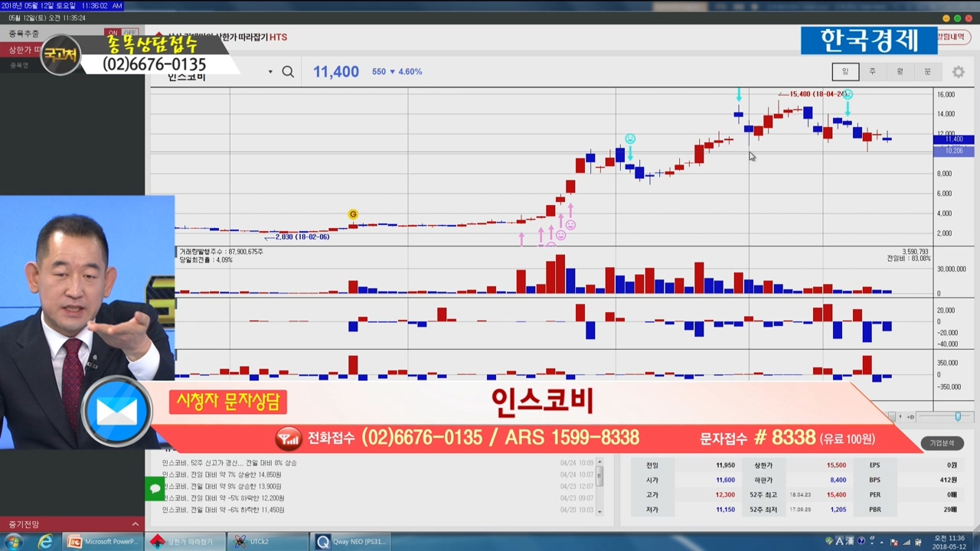
Task: Switch 종목추출 toggle to ON
Action: pyautogui.click(x=112, y=34)
